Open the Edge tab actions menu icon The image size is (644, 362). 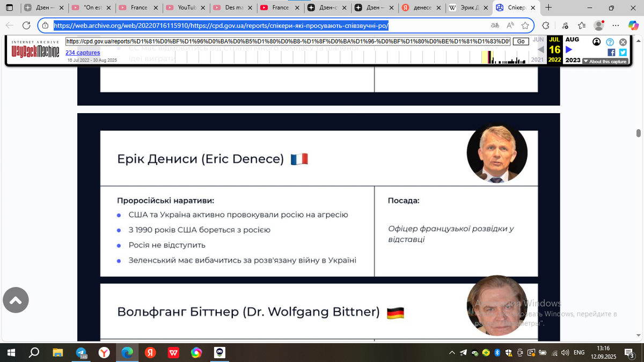tap(9, 8)
